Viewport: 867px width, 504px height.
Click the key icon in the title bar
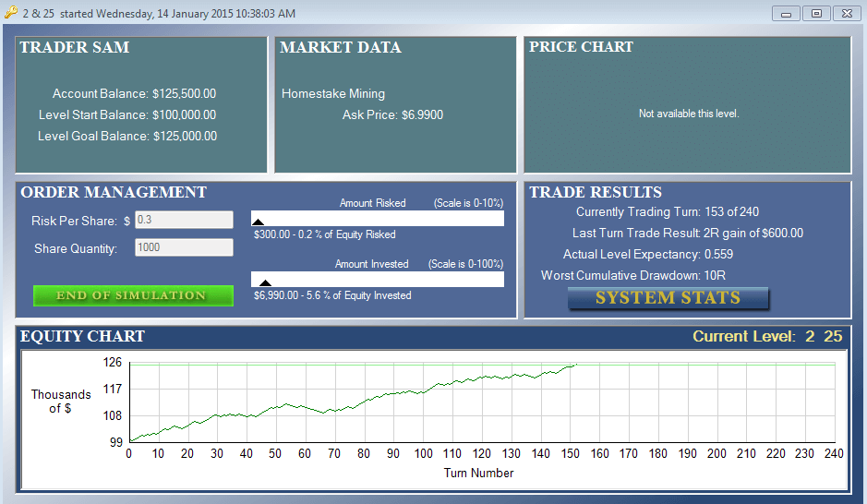tap(11, 13)
